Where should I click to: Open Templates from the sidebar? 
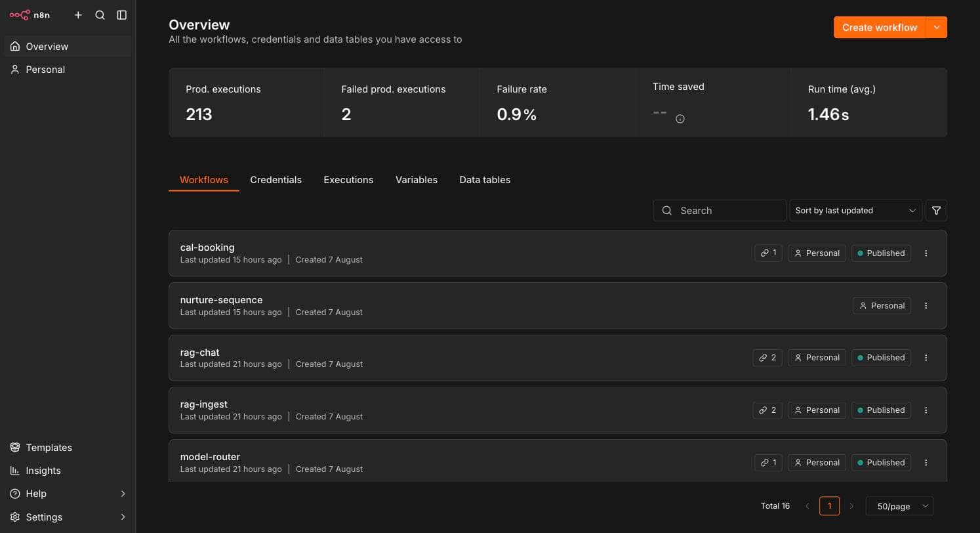pos(68,448)
